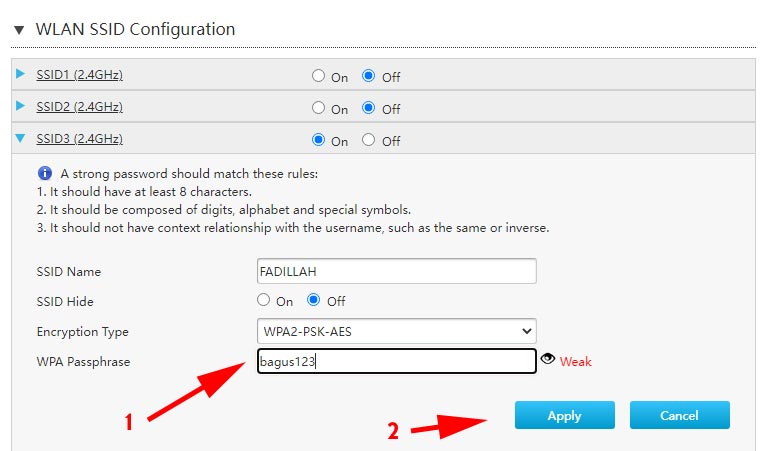Select Off radio for SSID1
The height and width of the screenshot is (451, 766).
coord(368,76)
